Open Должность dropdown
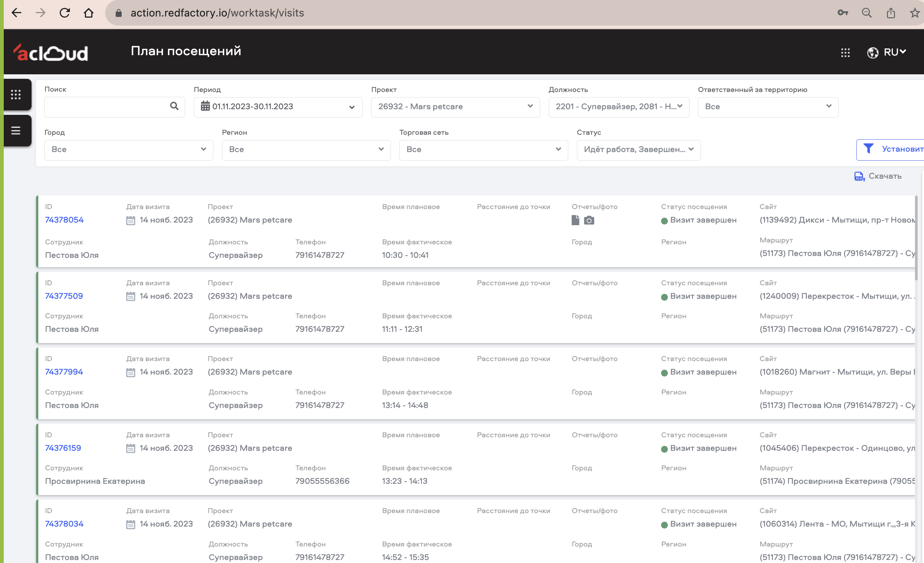 point(619,107)
